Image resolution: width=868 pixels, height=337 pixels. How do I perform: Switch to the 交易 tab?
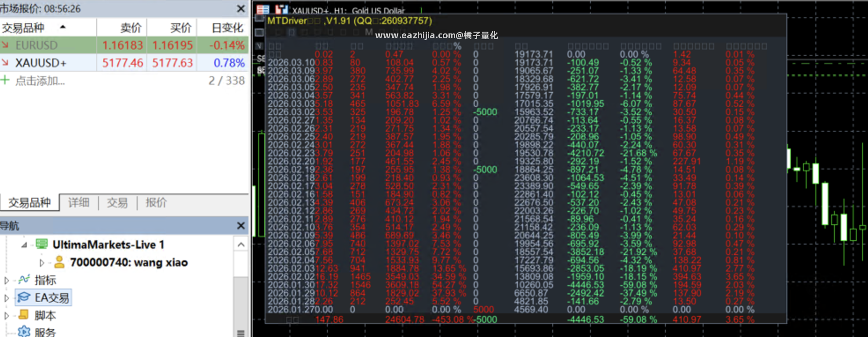coord(117,202)
